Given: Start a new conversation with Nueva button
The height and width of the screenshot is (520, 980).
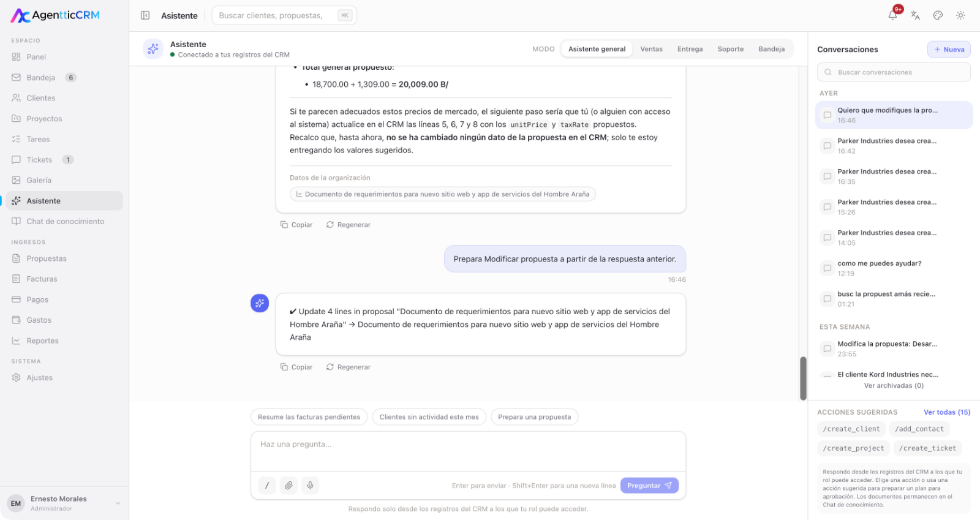Looking at the screenshot, I should pyautogui.click(x=949, y=50).
